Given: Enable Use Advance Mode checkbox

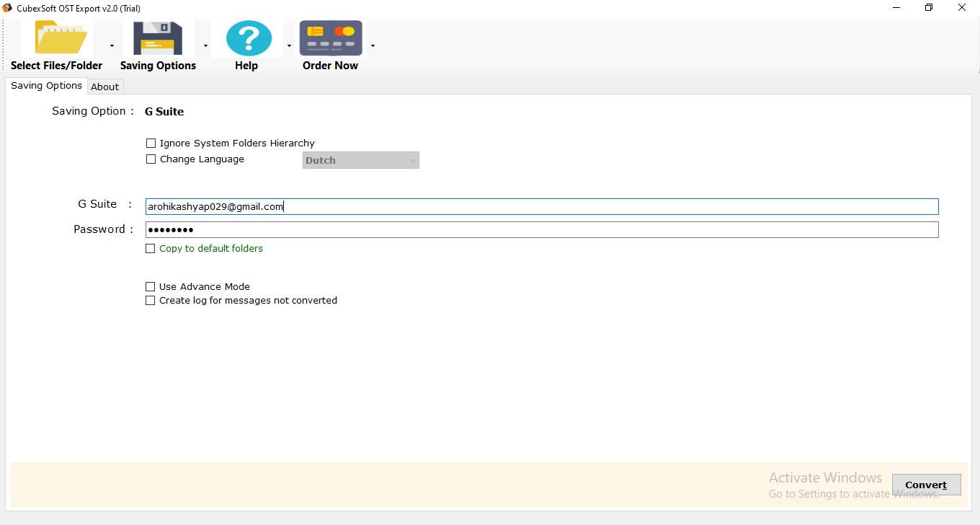Looking at the screenshot, I should (x=151, y=287).
